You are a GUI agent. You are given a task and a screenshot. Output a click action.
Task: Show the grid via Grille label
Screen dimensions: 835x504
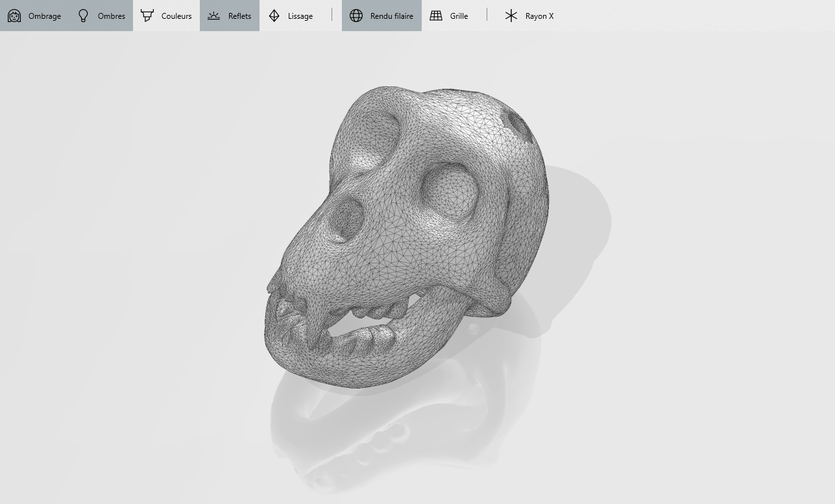point(459,16)
